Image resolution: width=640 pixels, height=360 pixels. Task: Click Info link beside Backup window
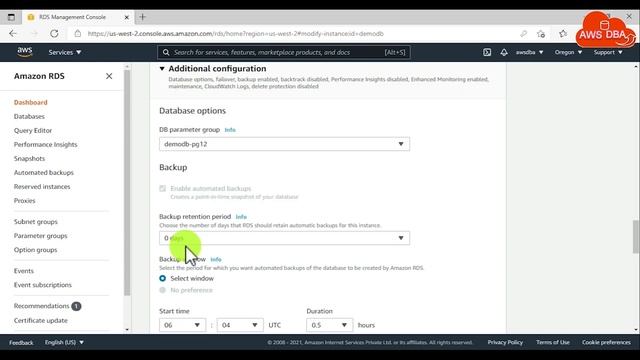(216, 260)
